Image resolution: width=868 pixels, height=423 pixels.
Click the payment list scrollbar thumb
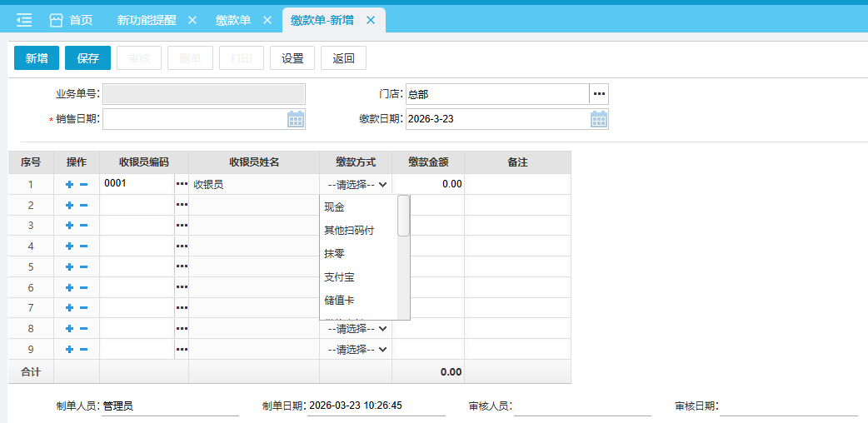(x=403, y=216)
